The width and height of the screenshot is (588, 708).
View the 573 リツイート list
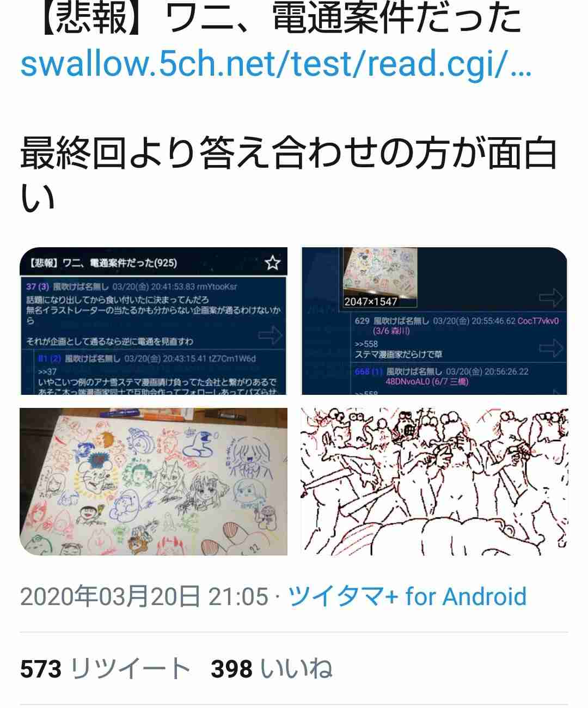[x=105, y=669]
